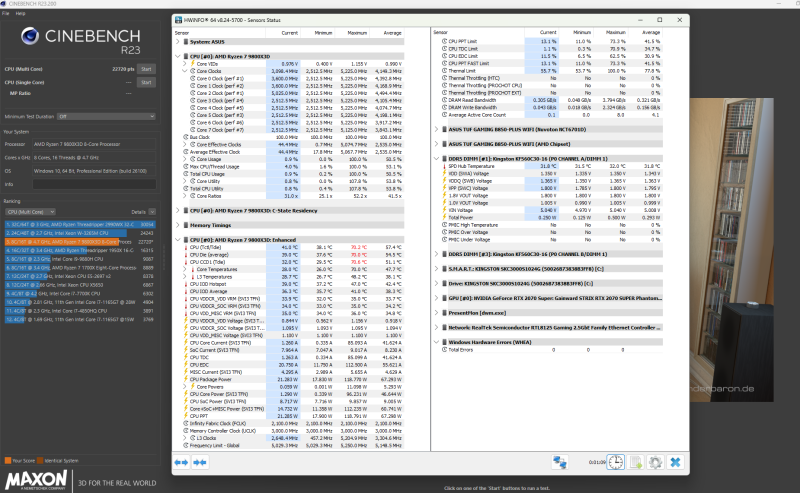Click the Total Power lightning icon
The image size is (800, 493).
[444, 217]
